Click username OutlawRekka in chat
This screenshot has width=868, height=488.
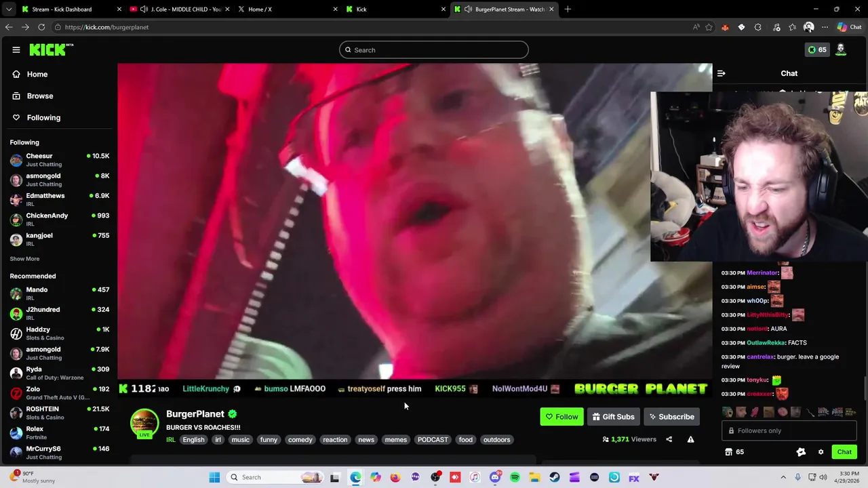(765, 343)
